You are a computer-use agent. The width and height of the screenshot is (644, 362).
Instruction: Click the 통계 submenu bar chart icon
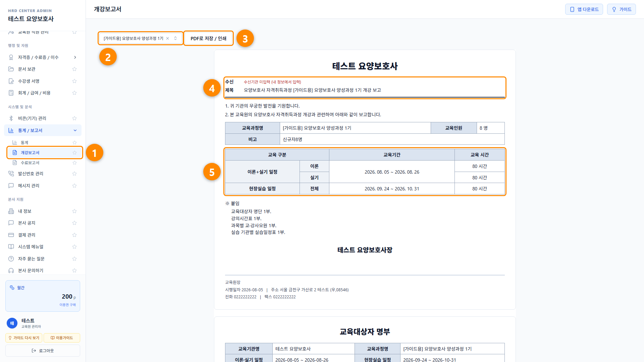click(x=15, y=142)
